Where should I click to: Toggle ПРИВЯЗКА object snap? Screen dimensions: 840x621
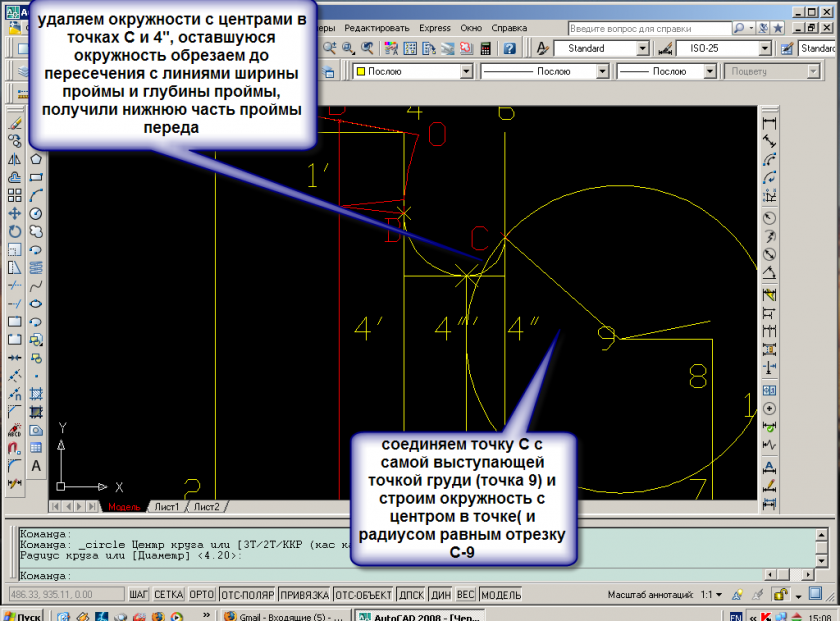click(304, 594)
